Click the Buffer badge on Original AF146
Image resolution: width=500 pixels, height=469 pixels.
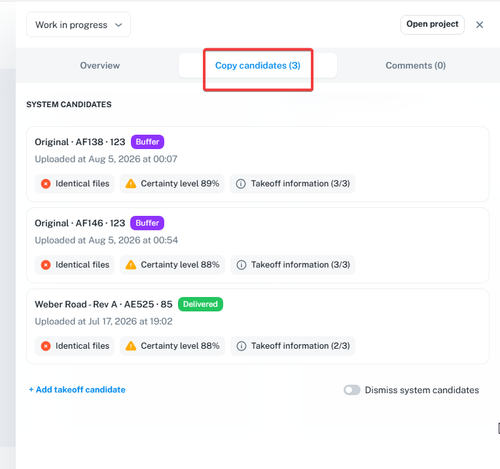[147, 223]
